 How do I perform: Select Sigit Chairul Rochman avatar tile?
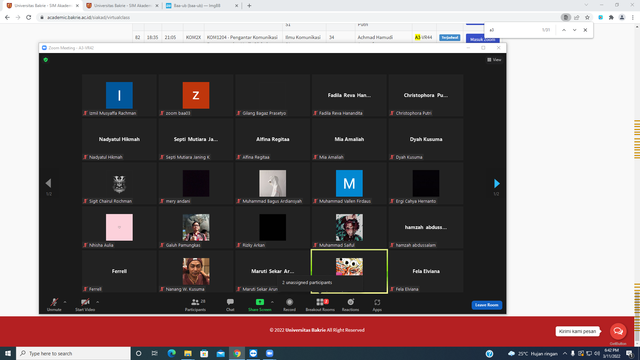119,183
